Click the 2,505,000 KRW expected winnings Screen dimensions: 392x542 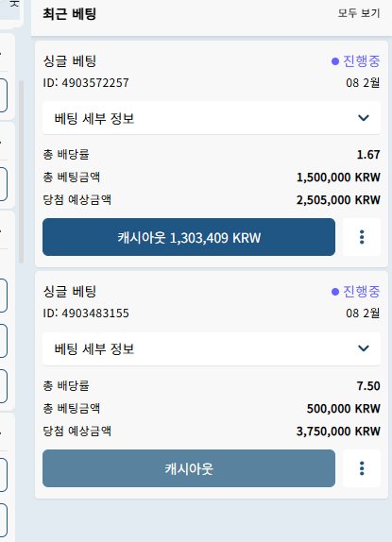[x=338, y=200]
